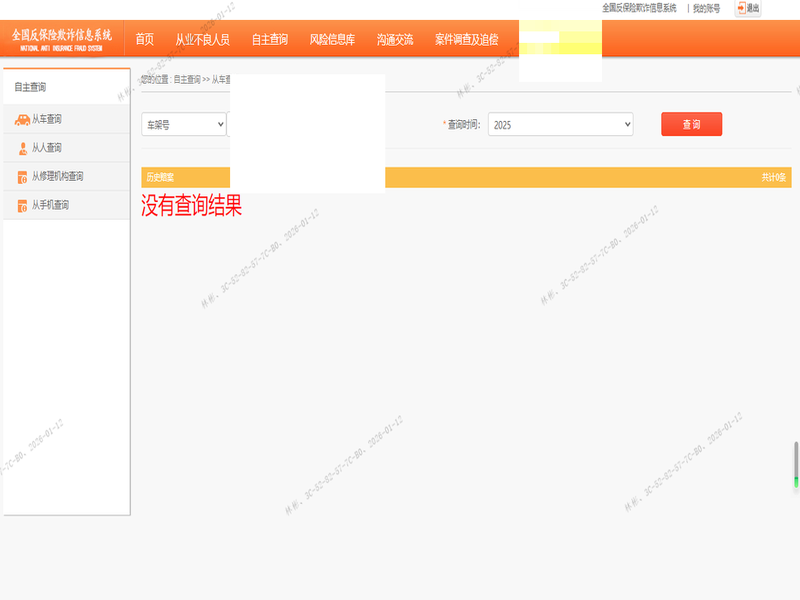This screenshot has height=600, width=800.
Task: Click the 自主查询 sidebar header
Action: 30,88
